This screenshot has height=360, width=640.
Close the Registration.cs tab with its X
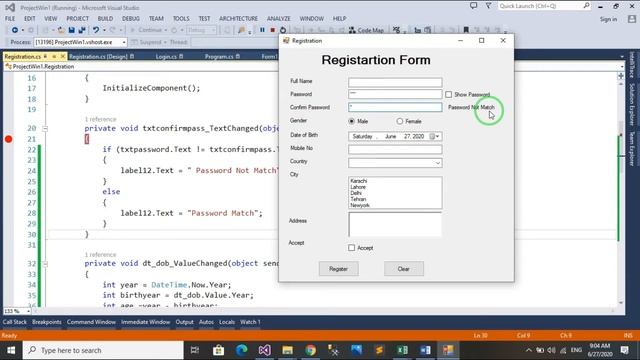(63, 56)
